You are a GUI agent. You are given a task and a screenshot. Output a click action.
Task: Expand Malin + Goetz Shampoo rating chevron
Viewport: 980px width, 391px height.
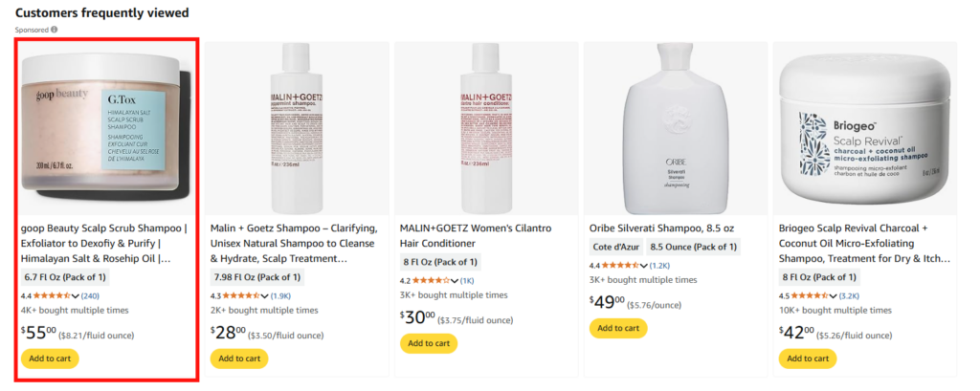[x=265, y=296]
